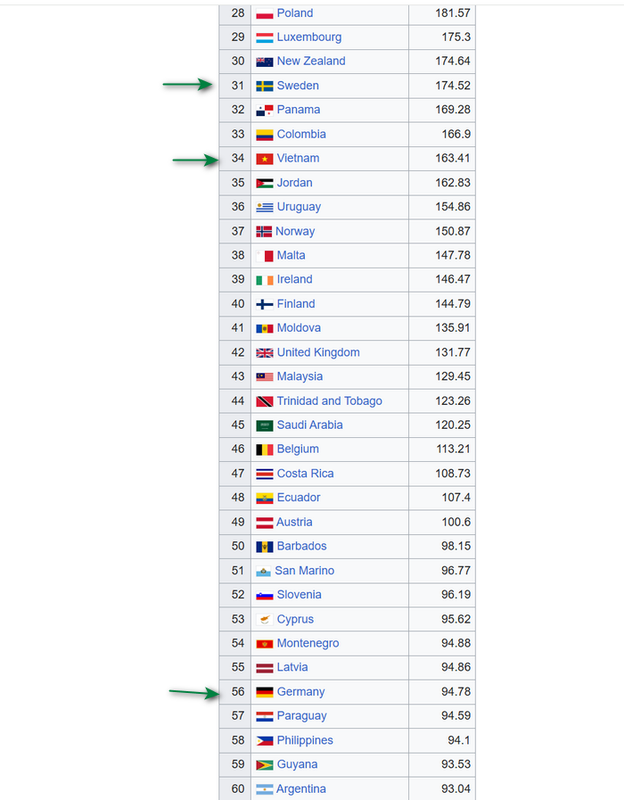Screen dimensions: 624x800
Task: Open the Saudi Arabia link
Action: point(310,424)
